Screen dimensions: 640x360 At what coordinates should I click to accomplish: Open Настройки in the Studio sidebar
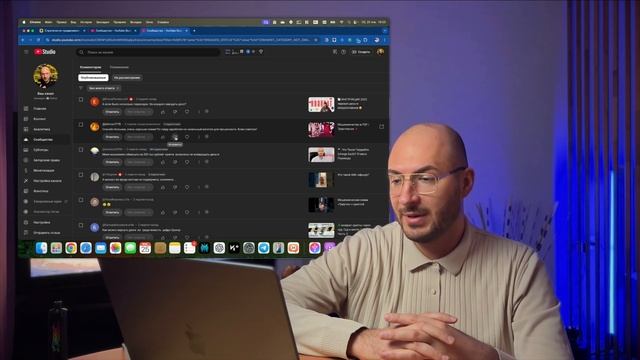tap(42, 222)
